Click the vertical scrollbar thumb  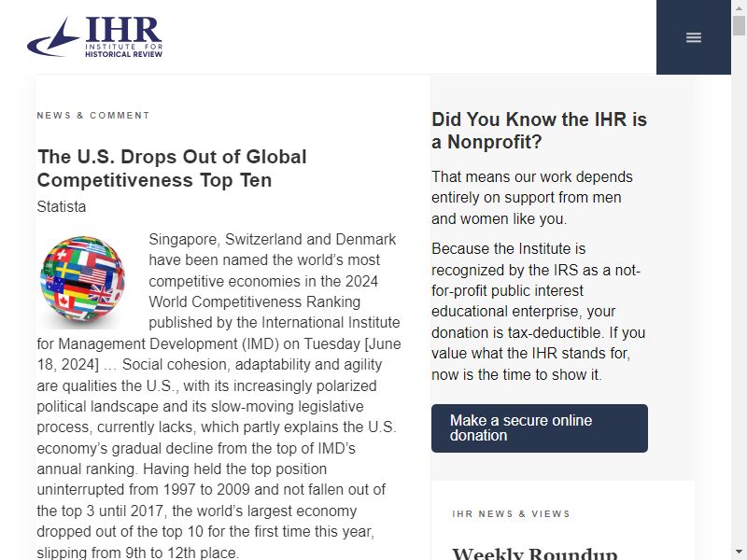(x=739, y=26)
